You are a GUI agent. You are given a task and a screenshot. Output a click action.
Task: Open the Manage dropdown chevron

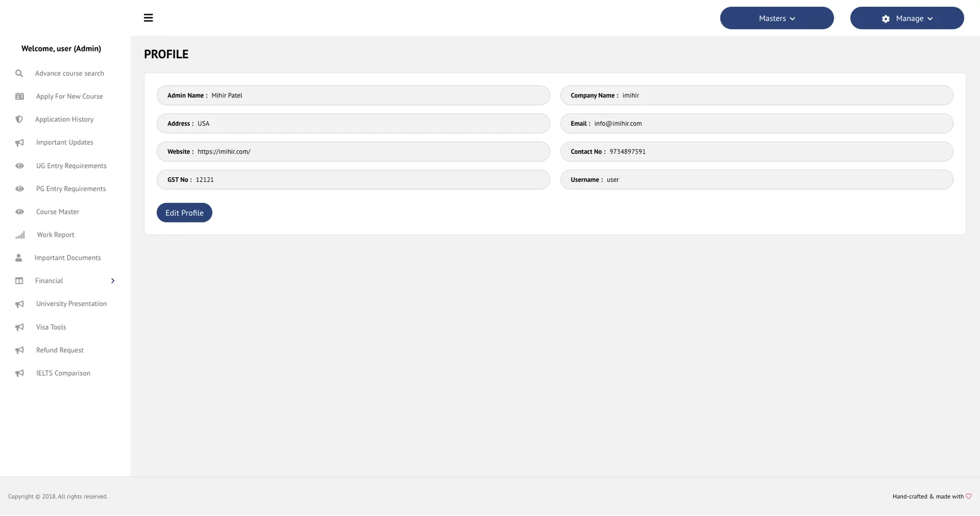click(x=930, y=19)
